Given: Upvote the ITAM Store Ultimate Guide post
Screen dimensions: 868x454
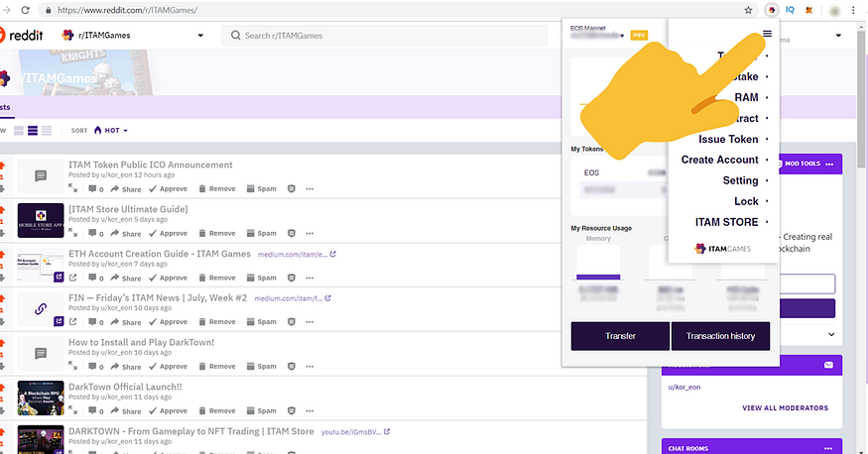Looking at the screenshot, I should coord(2,210).
